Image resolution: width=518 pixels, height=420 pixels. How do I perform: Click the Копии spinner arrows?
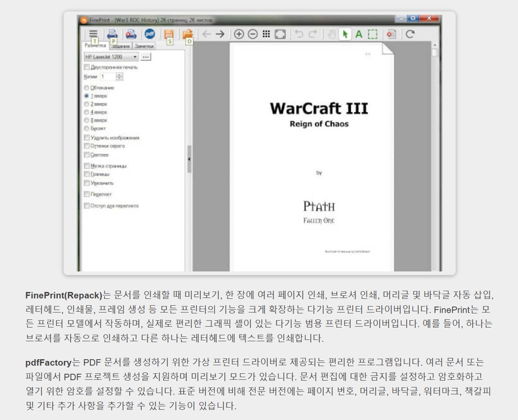(119, 77)
